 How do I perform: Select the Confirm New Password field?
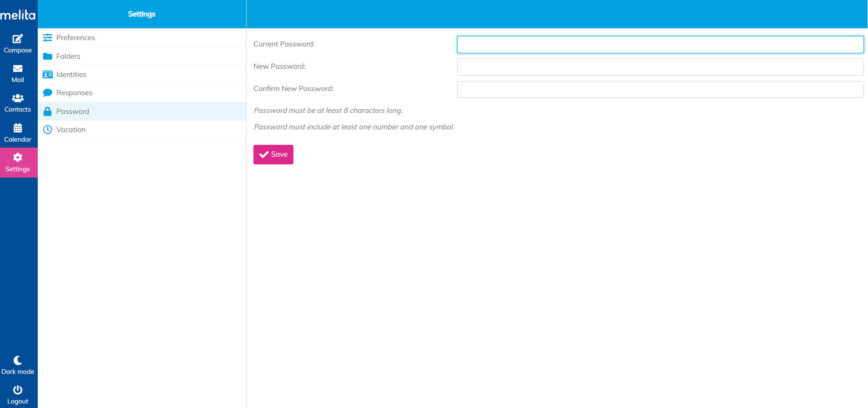point(660,89)
